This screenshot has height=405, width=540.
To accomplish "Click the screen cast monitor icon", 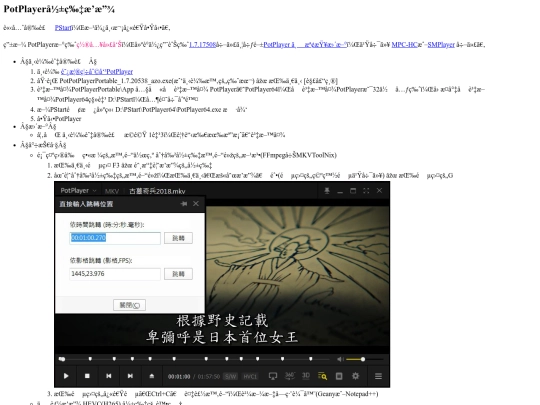I will coord(273,376).
